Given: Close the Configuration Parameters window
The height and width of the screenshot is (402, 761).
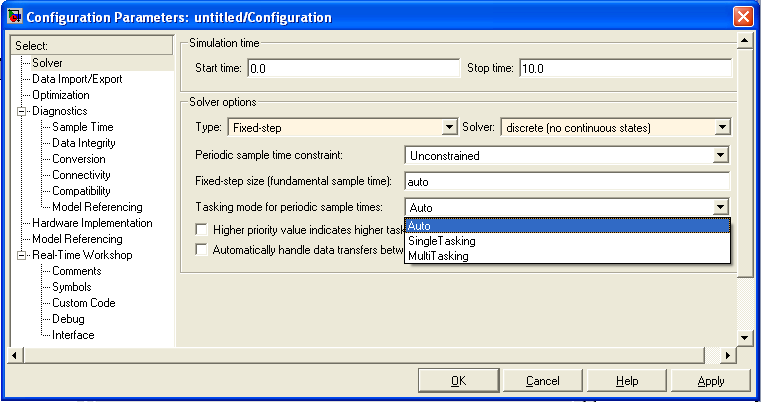Looking at the screenshot, I should pyautogui.click(x=742, y=17).
